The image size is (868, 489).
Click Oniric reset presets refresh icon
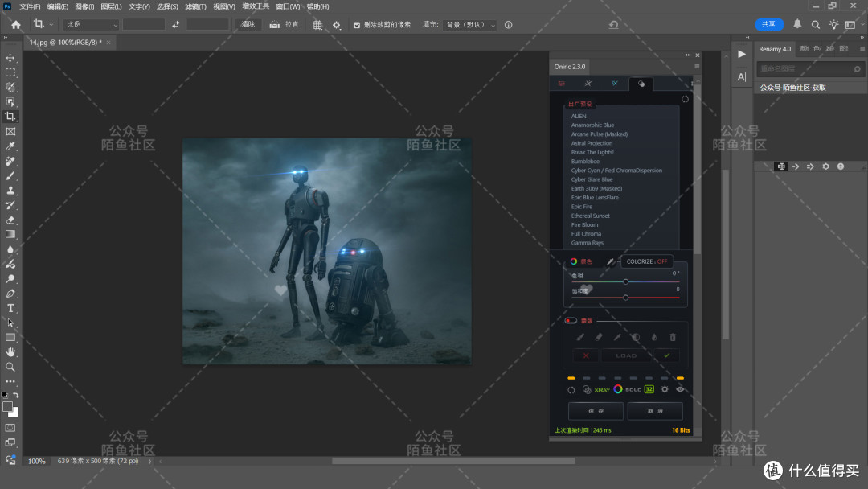point(685,99)
